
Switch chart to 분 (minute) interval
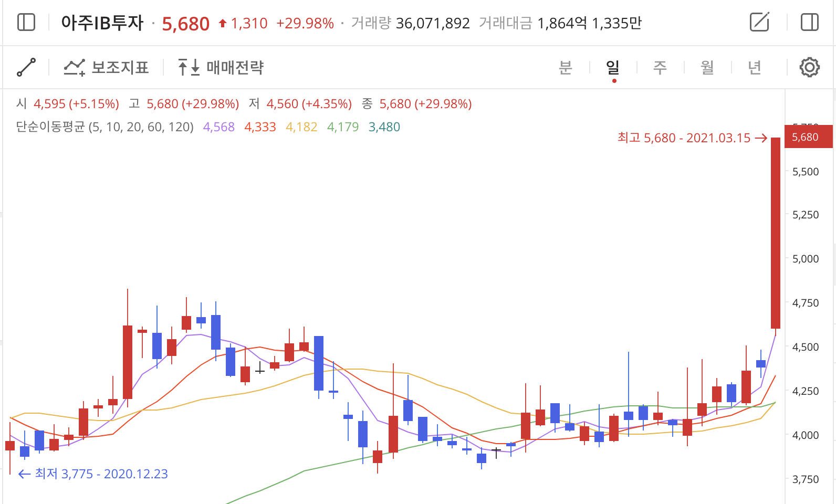pos(565,67)
